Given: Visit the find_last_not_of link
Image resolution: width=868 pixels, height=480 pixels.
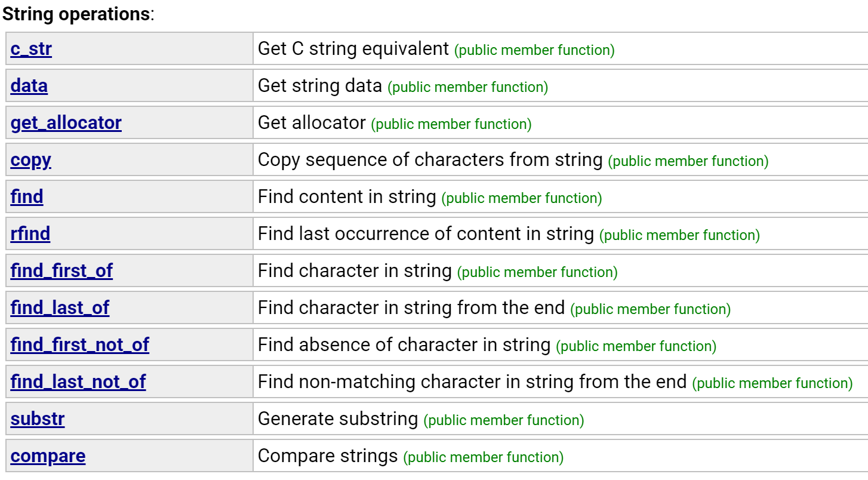Looking at the screenshot, I should tap(78, 382).
